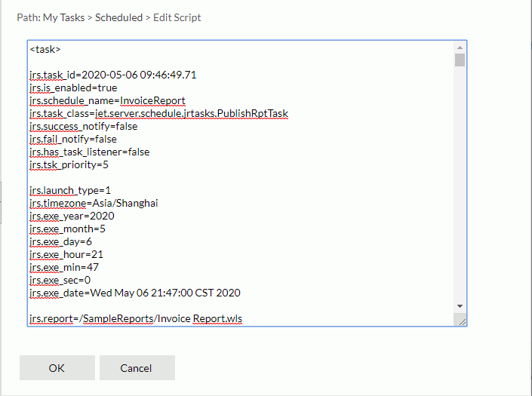The width and height of the screenshot is (532, 396).
Task: Click the line 'jrs.report=/SampleReports/Invoice Report.wls'
Action: [x=136, y=319]
